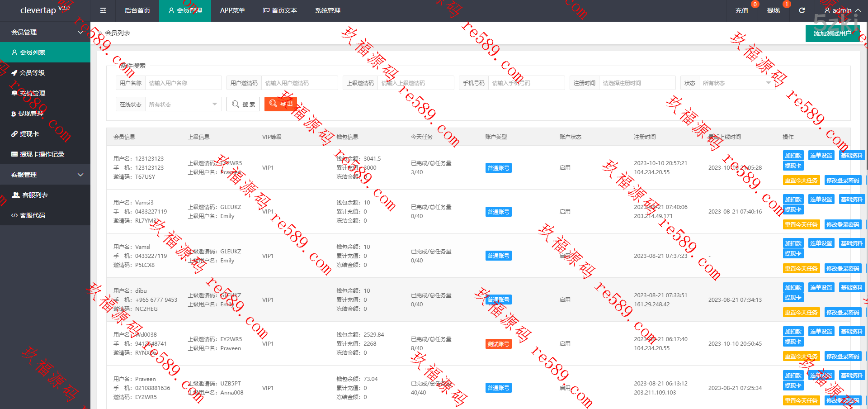Click the people icon beside 客服列表
This screenshot has height=409, width=868.
[x=16, y=195]
